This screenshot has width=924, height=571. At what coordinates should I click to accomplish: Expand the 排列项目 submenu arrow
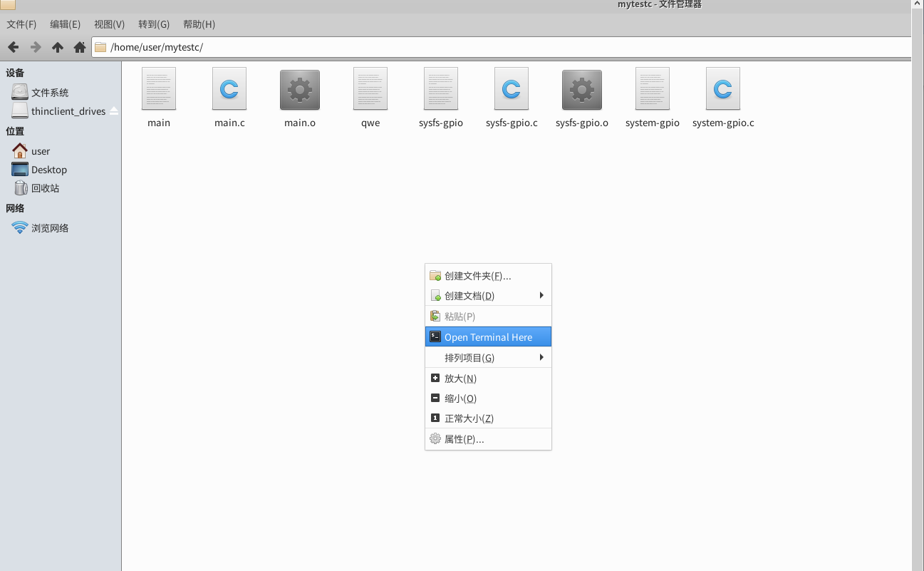(x=541, y=357)
